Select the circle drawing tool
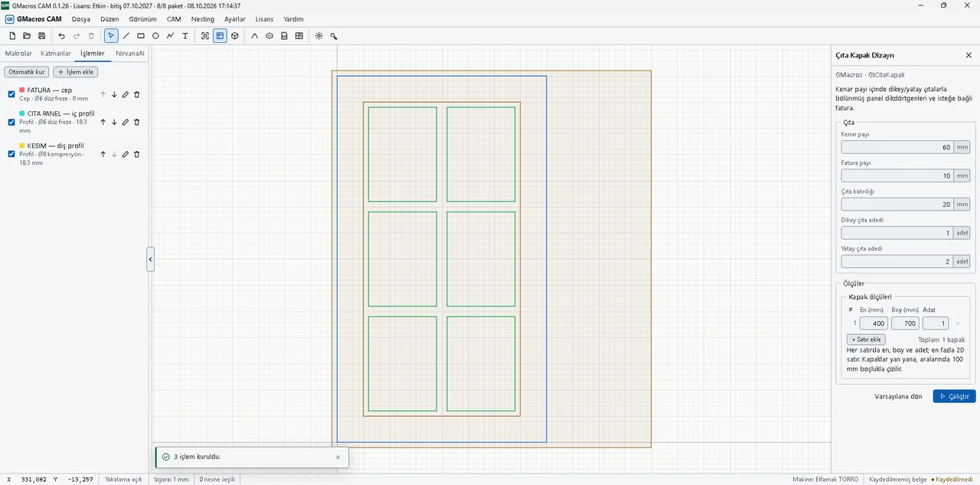The width and height of the screenshot is (980, 485). (x=155, y=36)
